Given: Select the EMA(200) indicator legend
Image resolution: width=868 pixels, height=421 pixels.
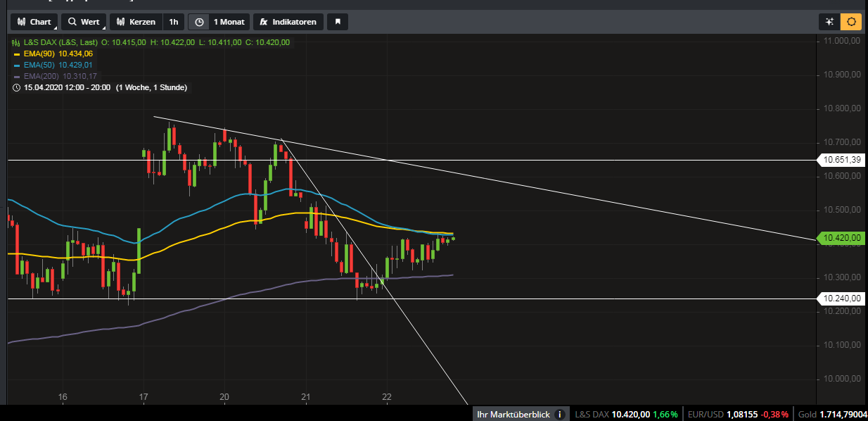Looking at the screenshot, I should [x=42, y=76].
